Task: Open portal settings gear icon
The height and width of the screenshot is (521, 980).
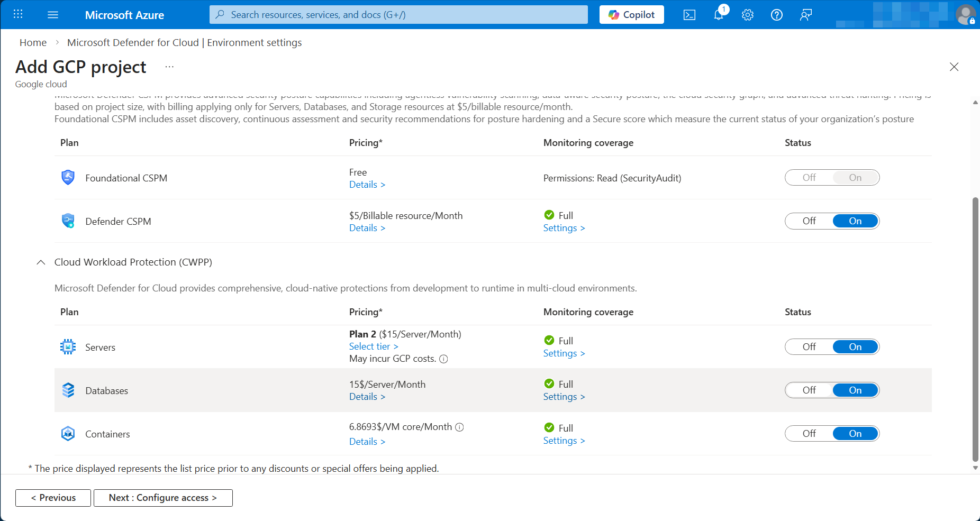Action: 747,15
